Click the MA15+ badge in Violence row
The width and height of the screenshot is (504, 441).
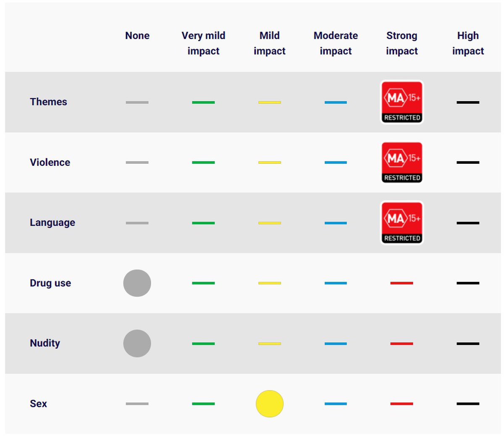pyautogui.click(x=402, y=163)
